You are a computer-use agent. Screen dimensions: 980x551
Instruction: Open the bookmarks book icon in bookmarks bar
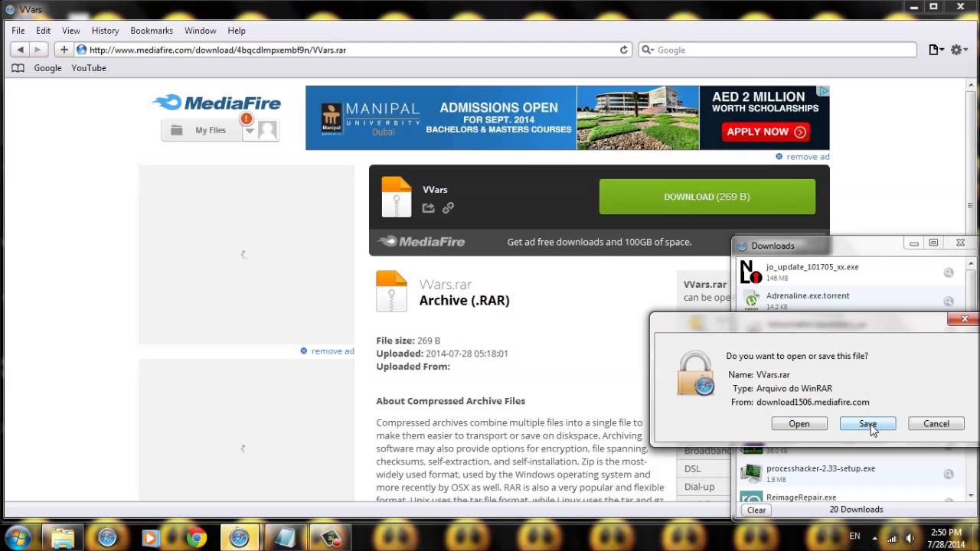tap(18, 68)
